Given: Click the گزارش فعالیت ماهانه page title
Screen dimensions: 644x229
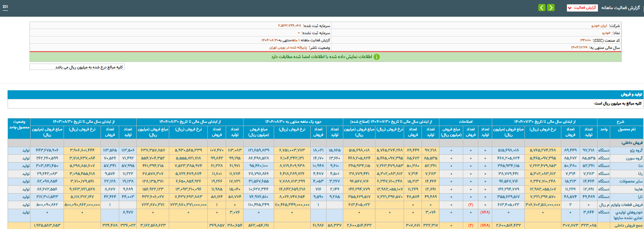Looking at the screenshot, I should tap(620, 8).
